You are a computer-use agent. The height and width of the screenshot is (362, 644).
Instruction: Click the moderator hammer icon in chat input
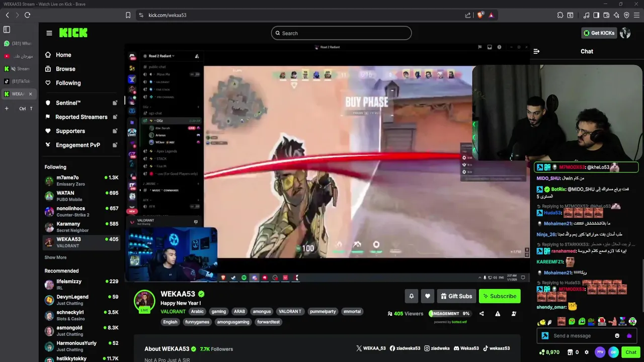coord(545,336)
